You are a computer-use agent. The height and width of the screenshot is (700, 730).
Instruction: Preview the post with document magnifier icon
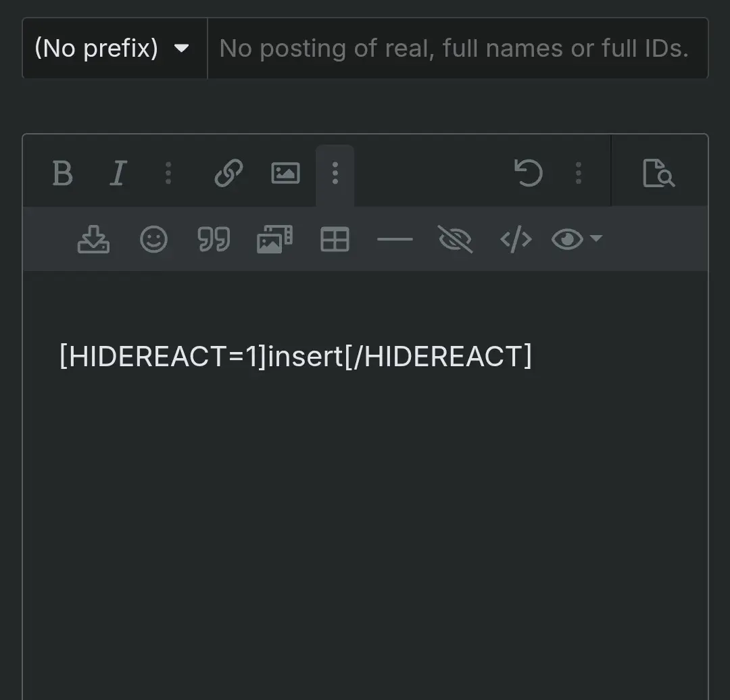coord(658,173)
